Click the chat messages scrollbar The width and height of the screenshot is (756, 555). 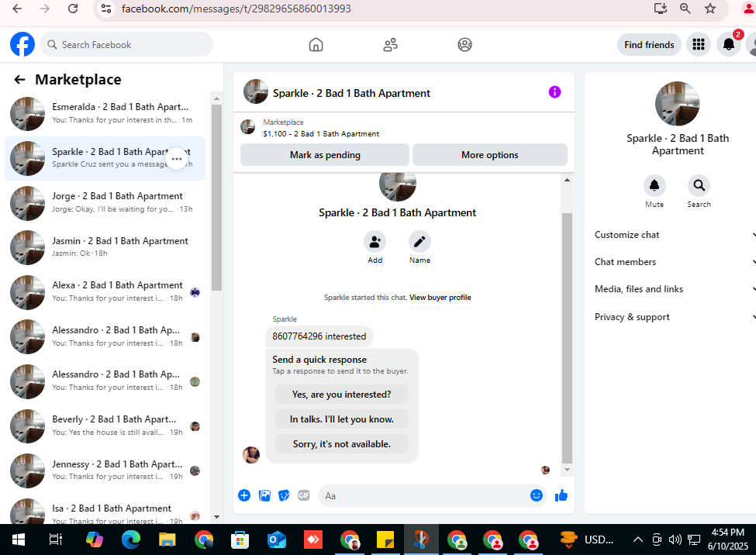[567, 337]
